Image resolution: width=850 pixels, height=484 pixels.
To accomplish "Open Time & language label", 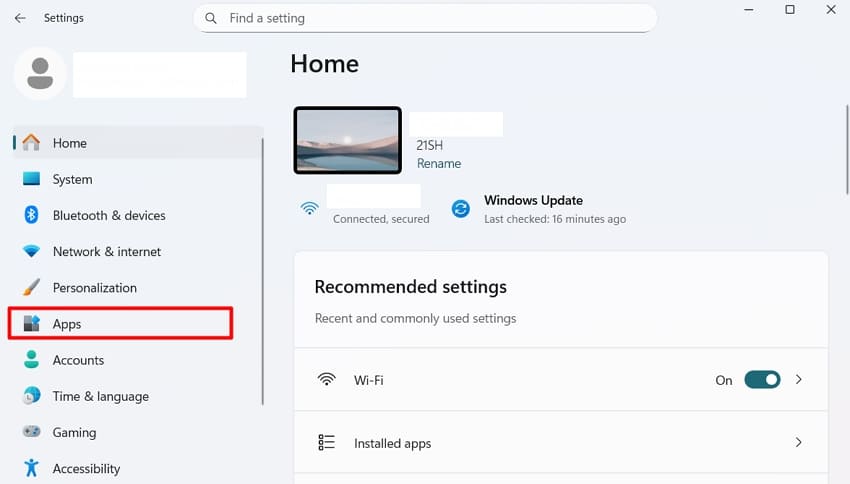I will [101, 396].
